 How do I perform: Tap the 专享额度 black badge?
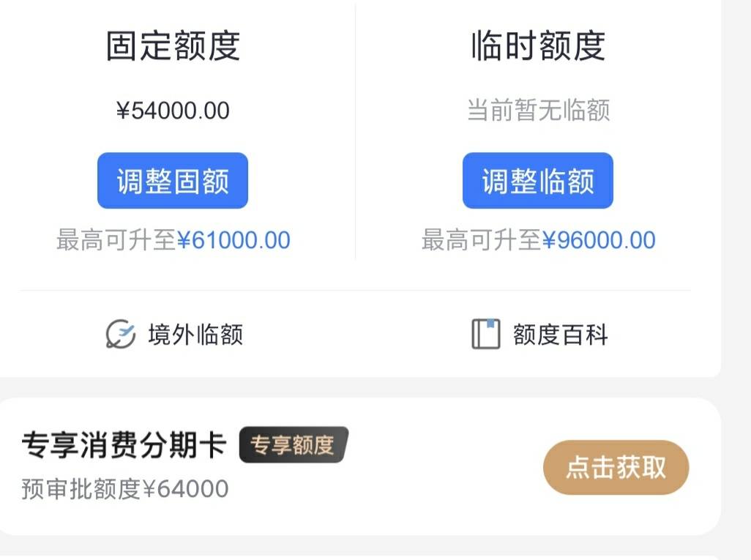[x=294, y=444]
